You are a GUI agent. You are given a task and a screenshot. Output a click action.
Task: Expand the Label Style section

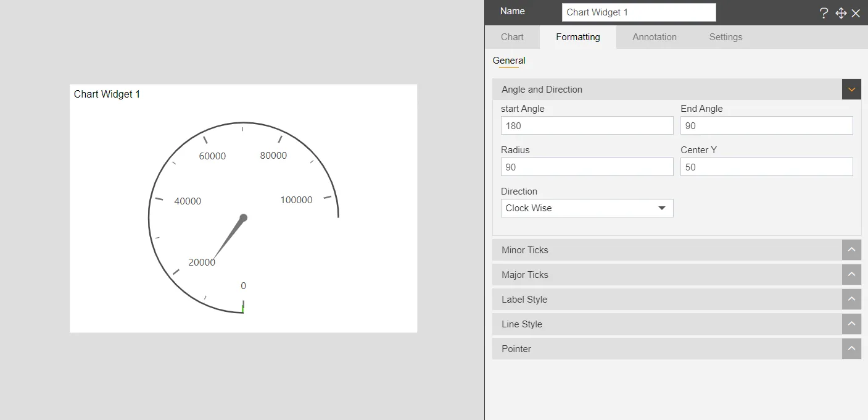coord(851,299)
